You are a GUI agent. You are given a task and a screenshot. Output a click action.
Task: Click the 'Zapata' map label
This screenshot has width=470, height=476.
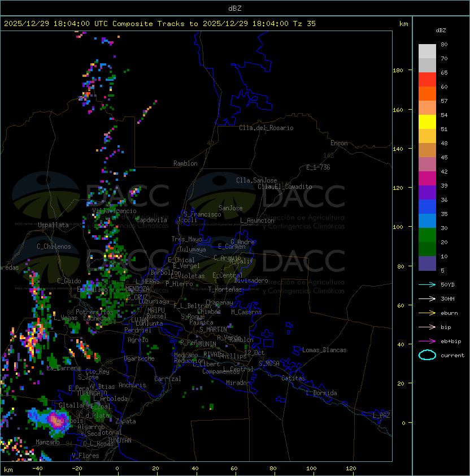click(125, 421)
